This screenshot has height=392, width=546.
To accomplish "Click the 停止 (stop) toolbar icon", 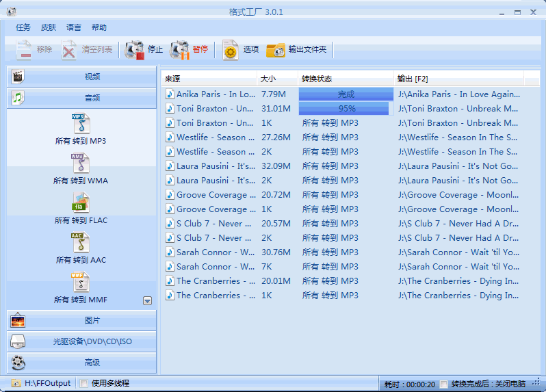I will 134,50.
